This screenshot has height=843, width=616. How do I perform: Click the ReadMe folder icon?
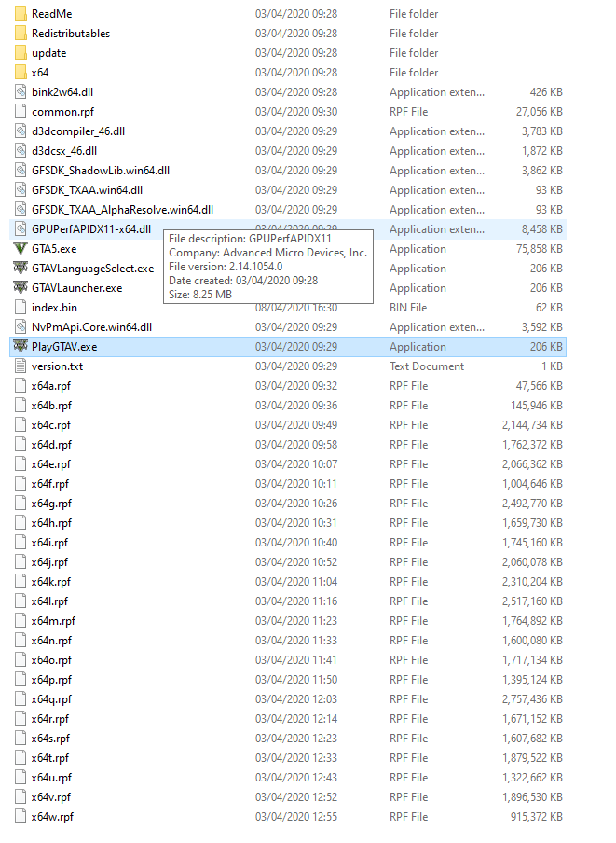coord(21,13)
